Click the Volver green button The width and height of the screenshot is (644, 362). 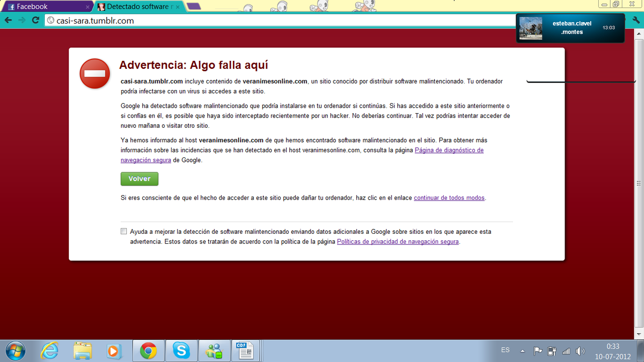pyautogui.click(x=139, y=179)
